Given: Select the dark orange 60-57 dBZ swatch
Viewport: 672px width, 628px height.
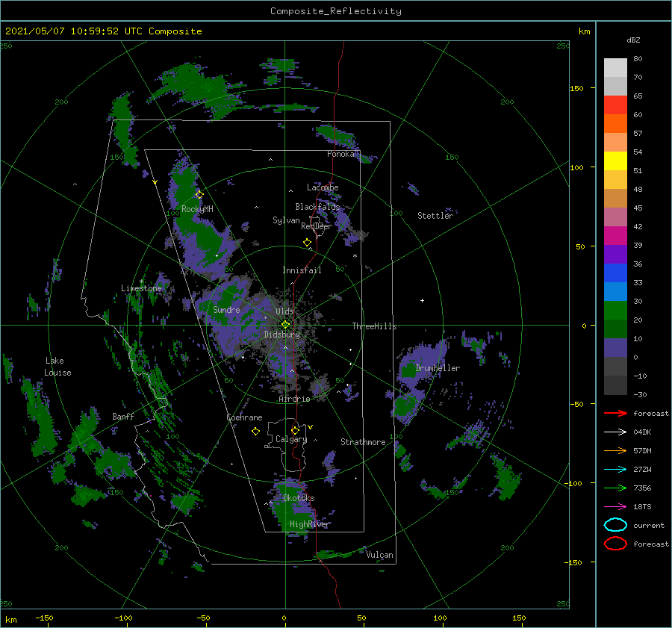Looking at the screenshot, I should [615, 124].
